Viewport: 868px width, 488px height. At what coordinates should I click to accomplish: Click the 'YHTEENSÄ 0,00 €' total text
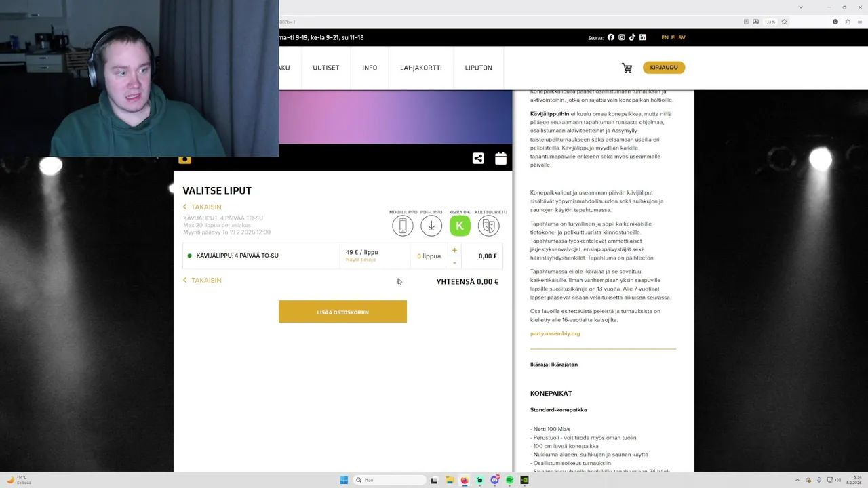467,281
